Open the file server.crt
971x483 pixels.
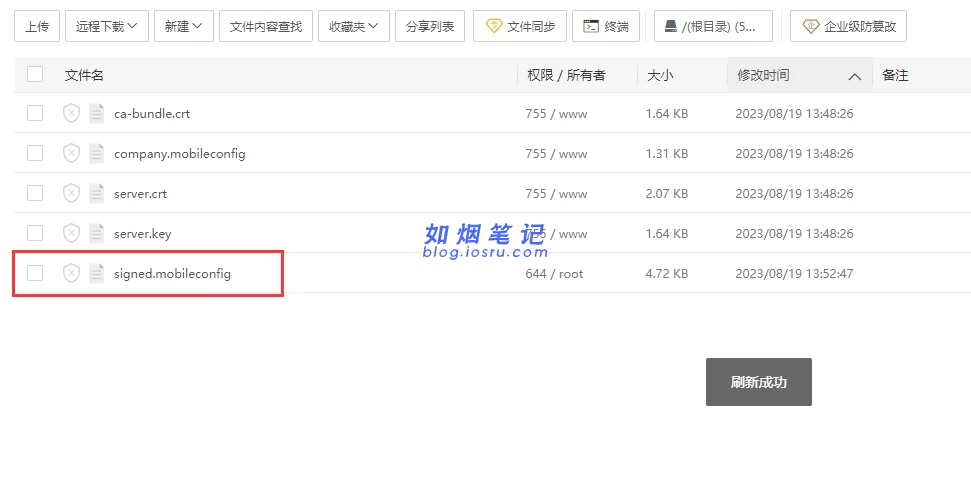[x=141, y=194]
